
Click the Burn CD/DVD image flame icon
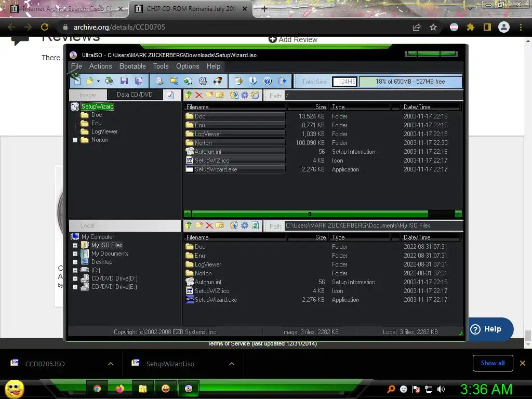(x=218, y=81)
